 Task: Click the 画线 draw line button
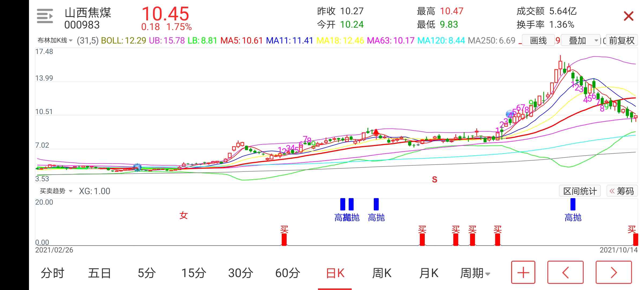(538, 41)
